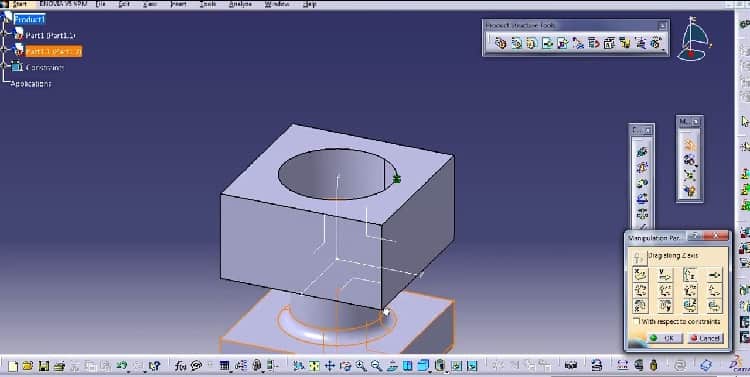
Task: Select highlighted Part1 (Part1.2) tree node
Action: (x=54, y=51)
